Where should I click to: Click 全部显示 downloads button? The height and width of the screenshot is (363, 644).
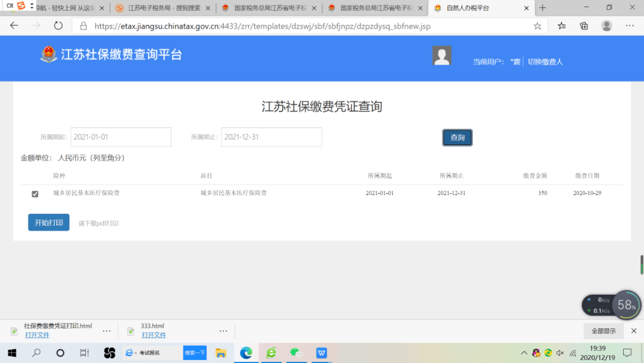(x=603, y=331)
